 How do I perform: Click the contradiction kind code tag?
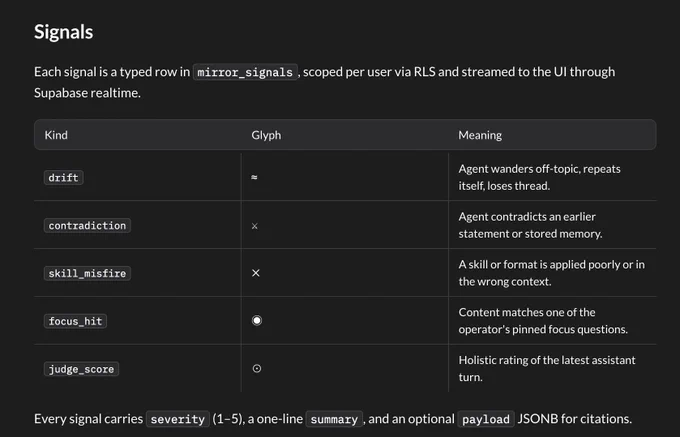(x=87, y=226)
